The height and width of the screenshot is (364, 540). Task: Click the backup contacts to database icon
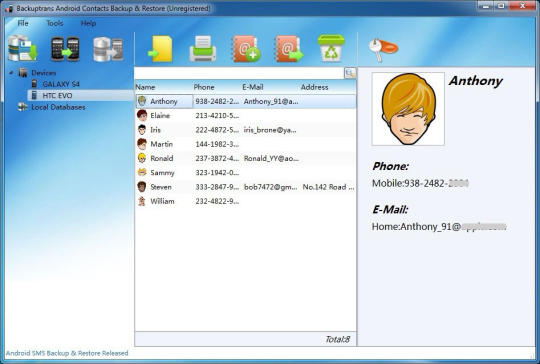[x=23, y=49]
